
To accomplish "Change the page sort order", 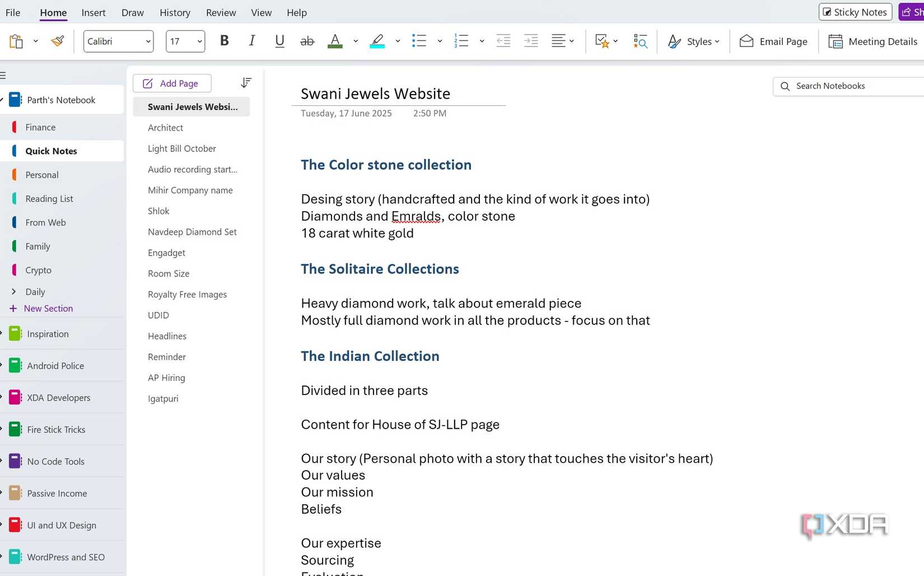I will click(246, 82).
